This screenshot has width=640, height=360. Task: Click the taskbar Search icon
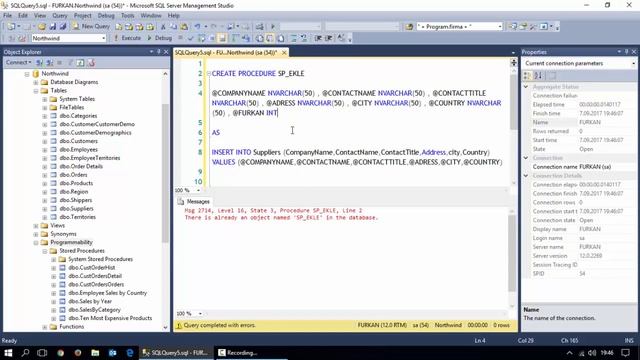[x=25, y=353]
